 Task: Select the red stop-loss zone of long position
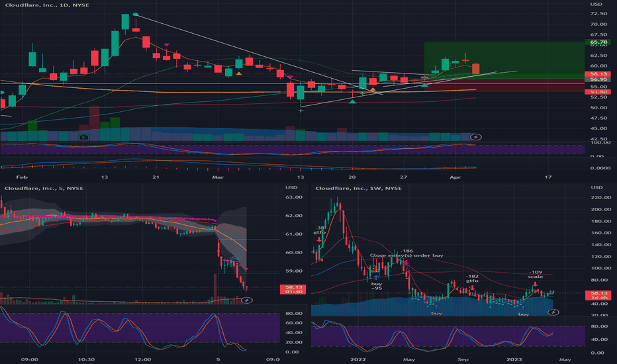504,85
